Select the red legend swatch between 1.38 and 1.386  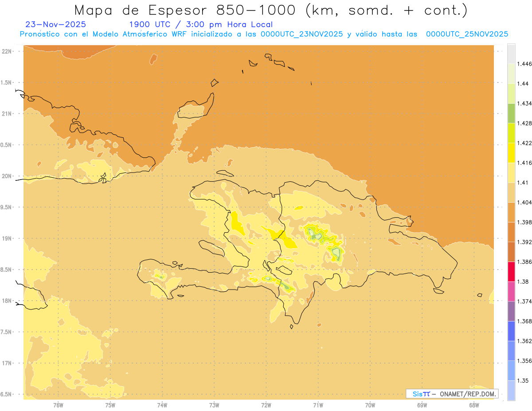[x=511, y=271]
